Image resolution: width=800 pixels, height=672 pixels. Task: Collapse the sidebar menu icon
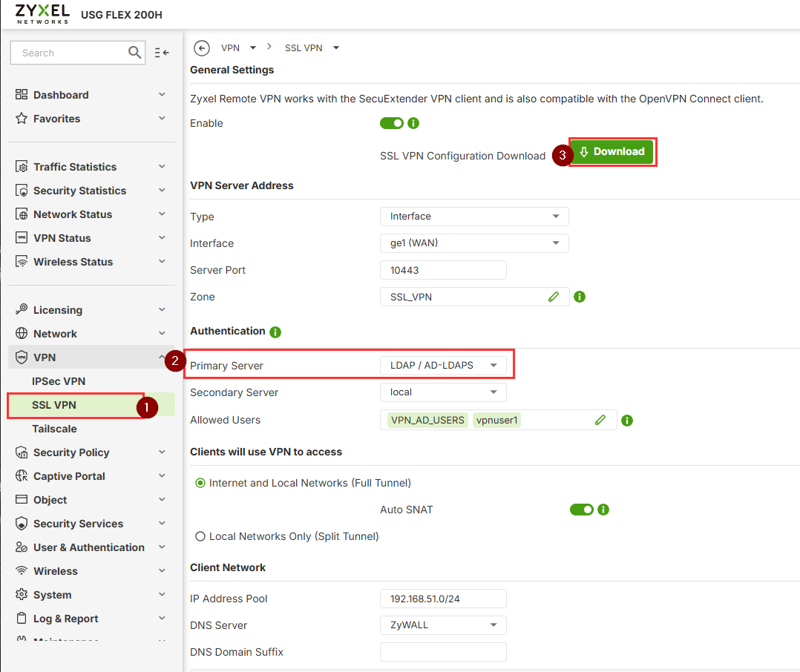162,53
